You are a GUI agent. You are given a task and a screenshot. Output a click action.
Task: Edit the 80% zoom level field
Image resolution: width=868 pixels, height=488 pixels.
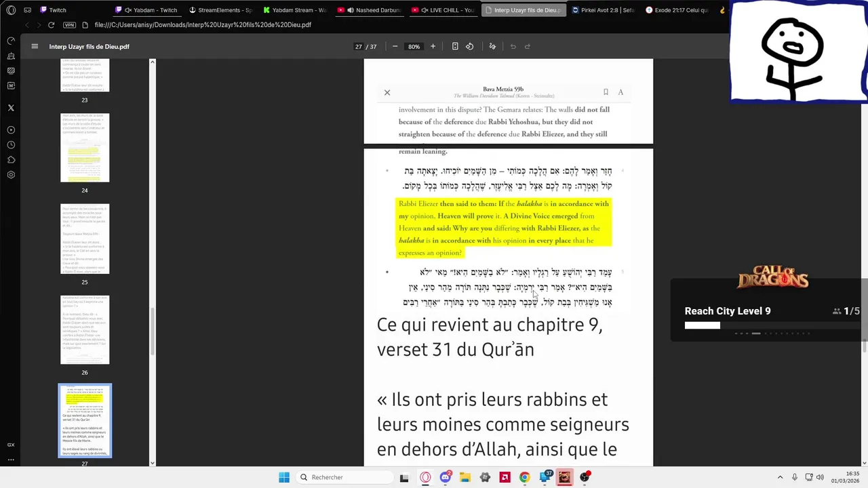tap(414, 47)
